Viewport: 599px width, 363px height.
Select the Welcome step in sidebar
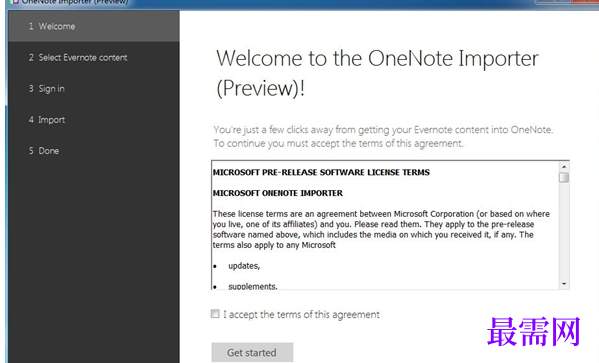94,26
